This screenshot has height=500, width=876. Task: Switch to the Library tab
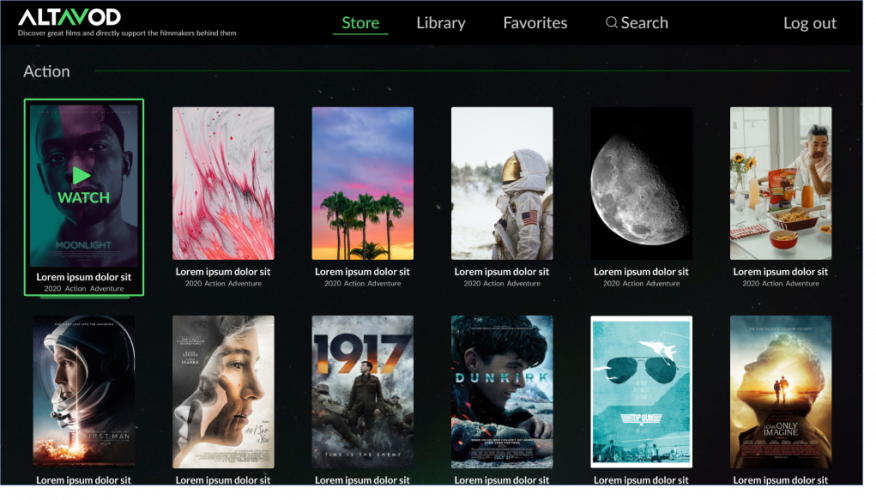[441, 23]
